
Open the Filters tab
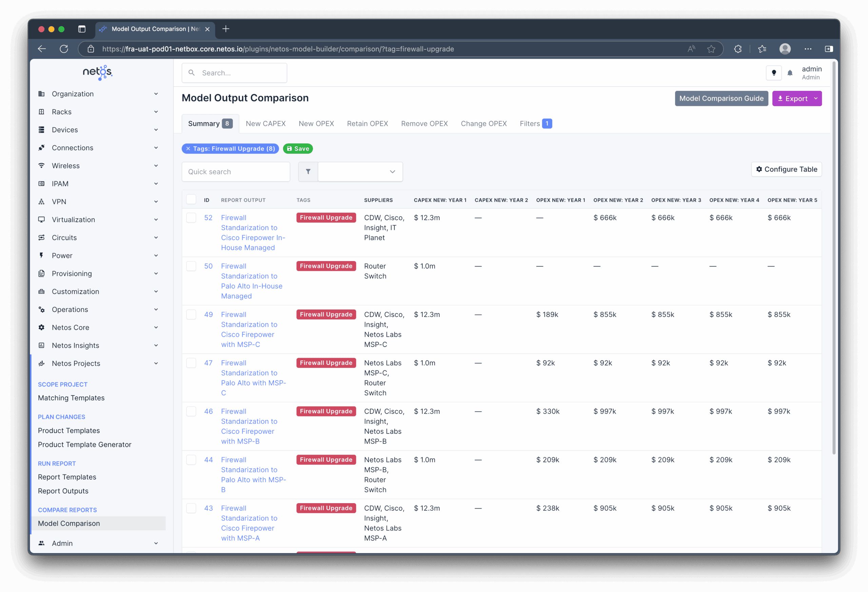(x=536, y=124)
